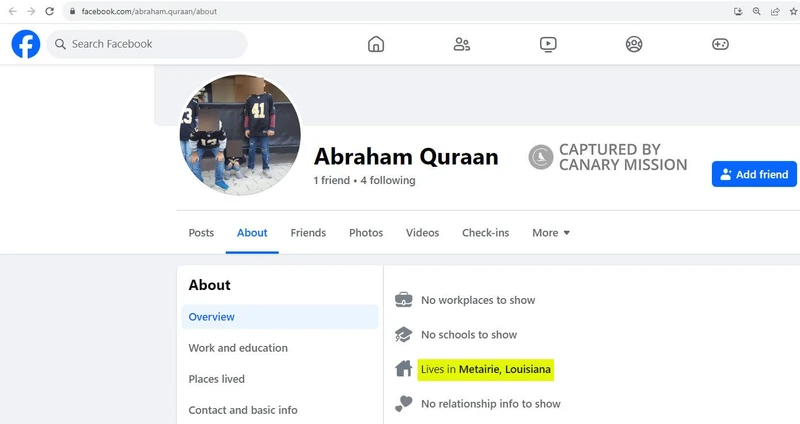
Task: Click the briefcase workplaces icon
Action: [x=404, y=300]
